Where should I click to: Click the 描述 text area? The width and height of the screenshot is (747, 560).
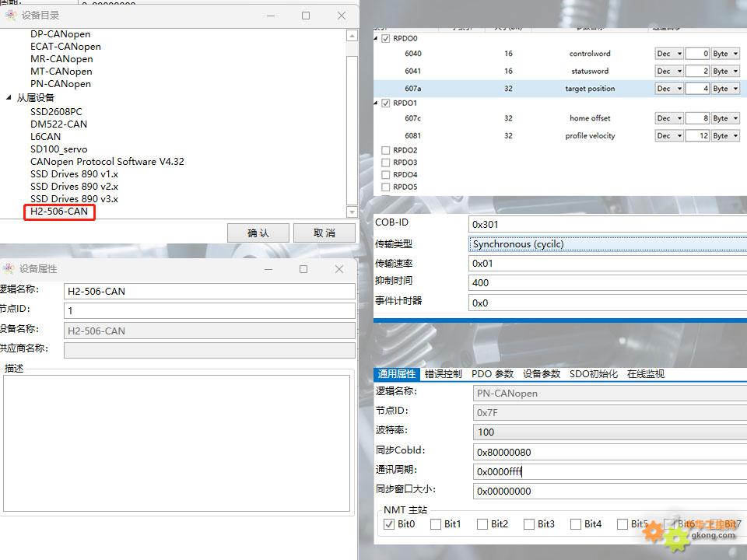click(x=177, y=443)
